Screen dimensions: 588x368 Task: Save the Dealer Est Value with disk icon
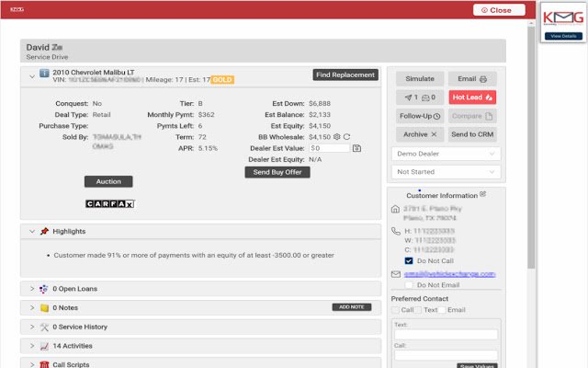(357, 148)
